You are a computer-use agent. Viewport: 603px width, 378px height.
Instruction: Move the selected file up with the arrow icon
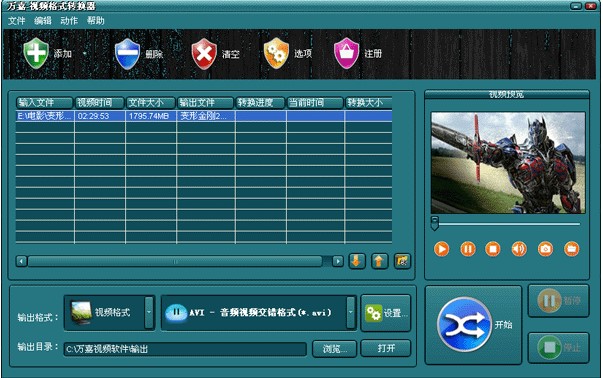[379, 261]
